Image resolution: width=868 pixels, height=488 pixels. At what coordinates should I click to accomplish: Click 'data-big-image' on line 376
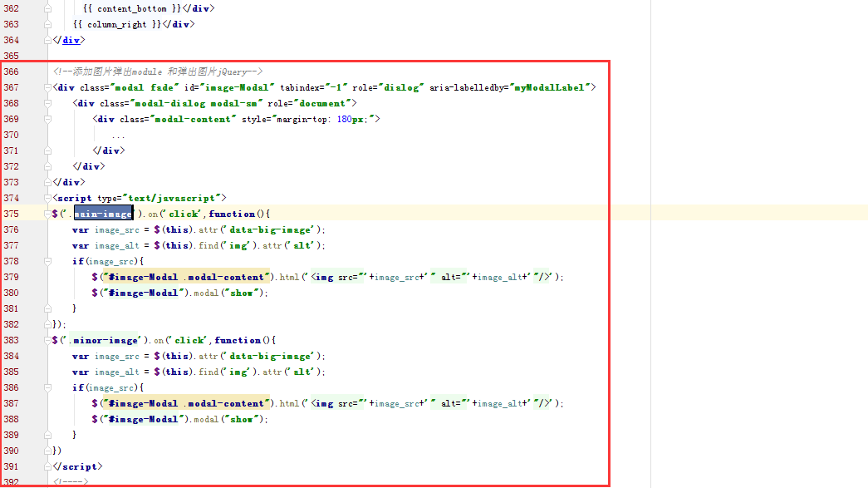(x=272, y=230)
